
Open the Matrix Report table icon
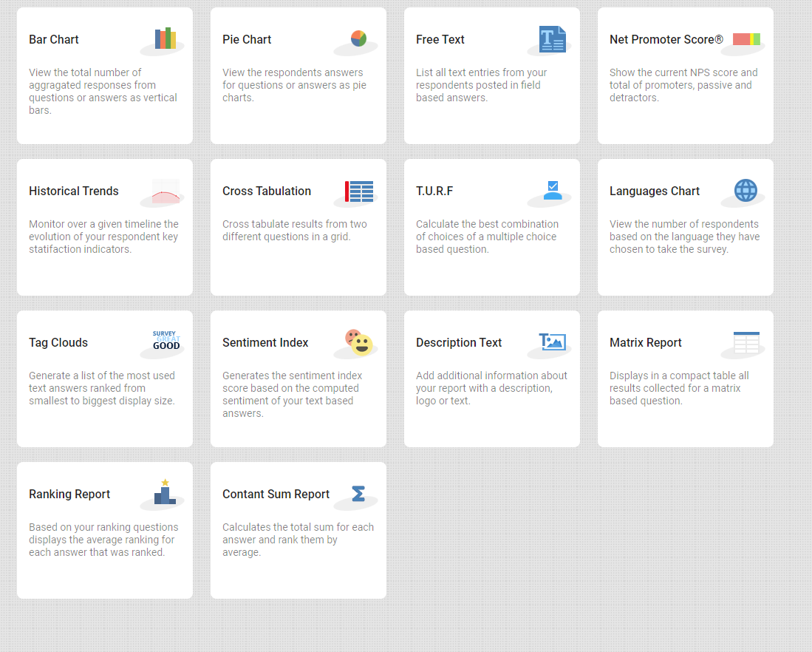coord(746,343)
